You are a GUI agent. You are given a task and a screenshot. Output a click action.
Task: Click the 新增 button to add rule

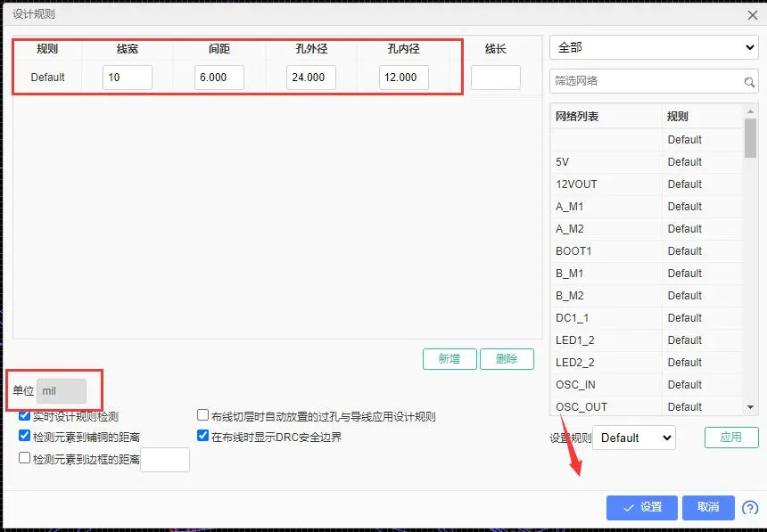point(449,358)
